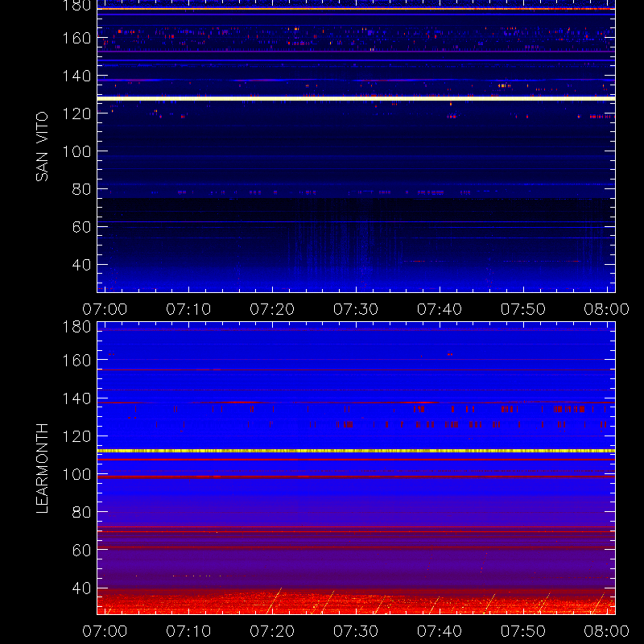This screenshot has height=644, width=644.
Task: Select 07:20 time label under LEARMONTH plot
Action: coord(272,631)
